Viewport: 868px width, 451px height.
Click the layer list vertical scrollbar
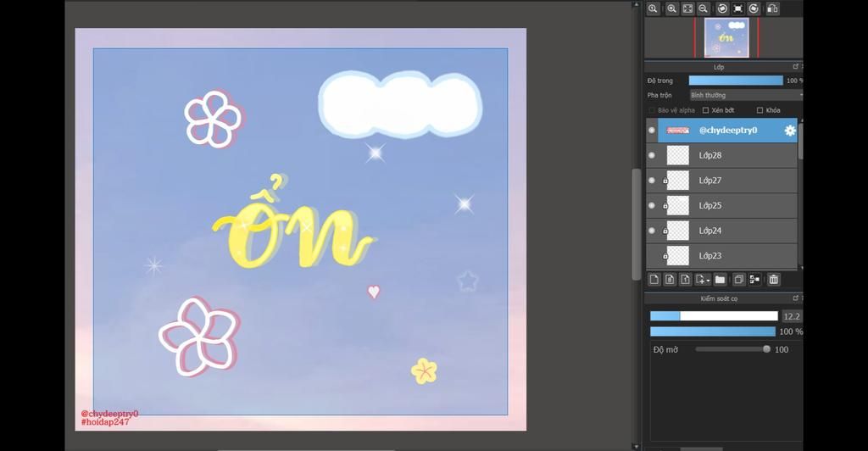coord(800,141)
